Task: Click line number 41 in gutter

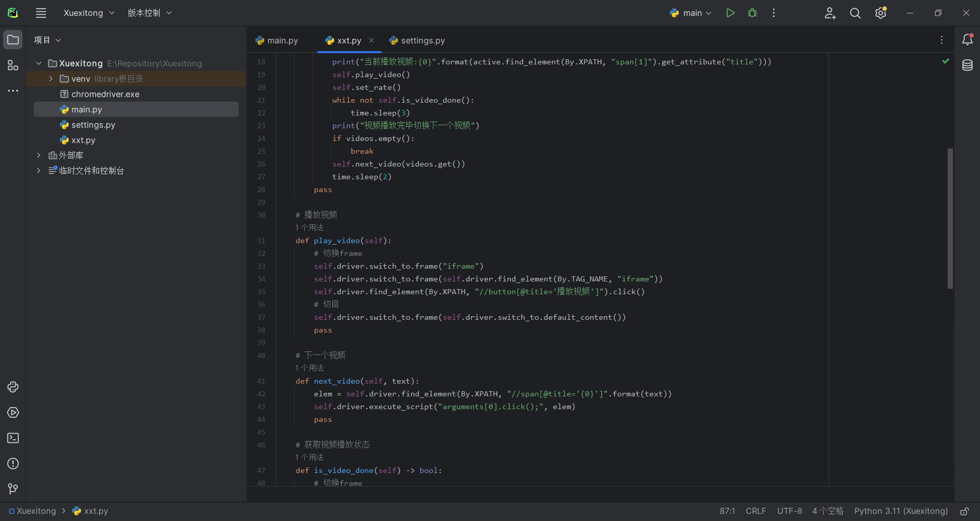Action: pos(261,381)
